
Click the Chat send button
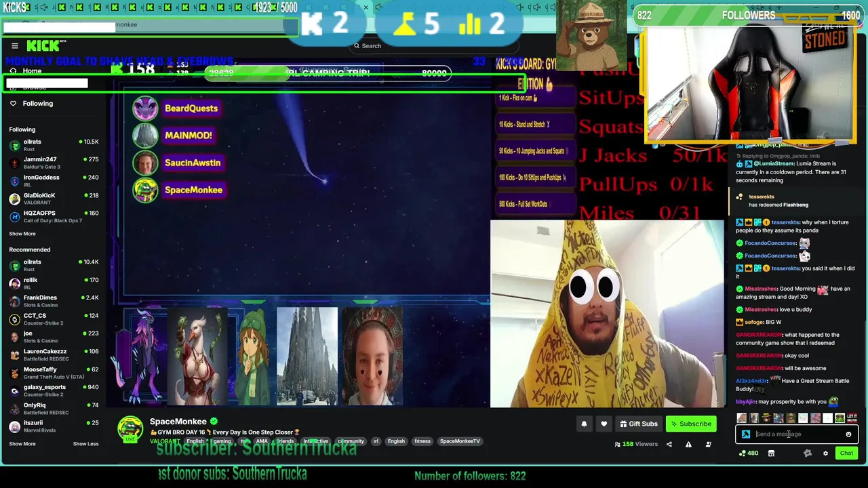coord(846,453)
